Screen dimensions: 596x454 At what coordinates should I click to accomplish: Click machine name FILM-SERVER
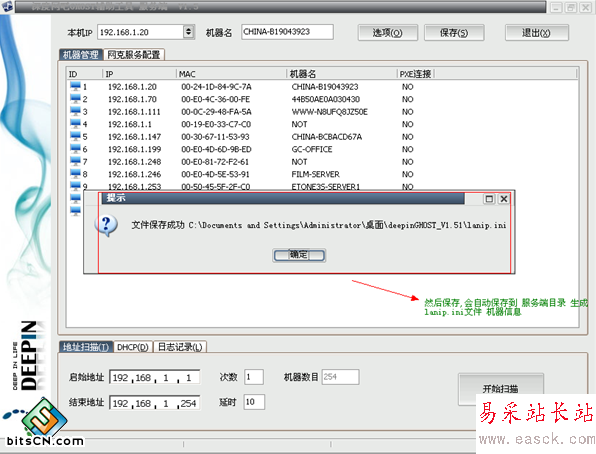(x=315, y=175)
